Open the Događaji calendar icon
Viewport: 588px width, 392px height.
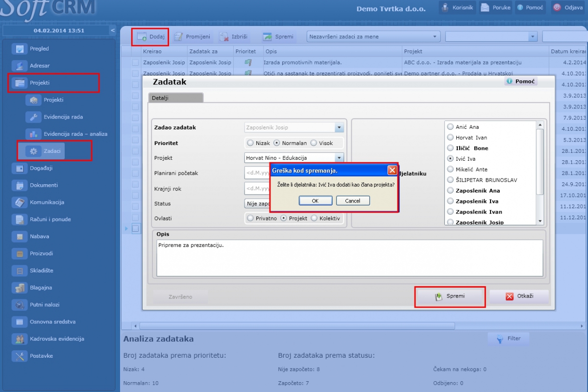pos(20,168)
